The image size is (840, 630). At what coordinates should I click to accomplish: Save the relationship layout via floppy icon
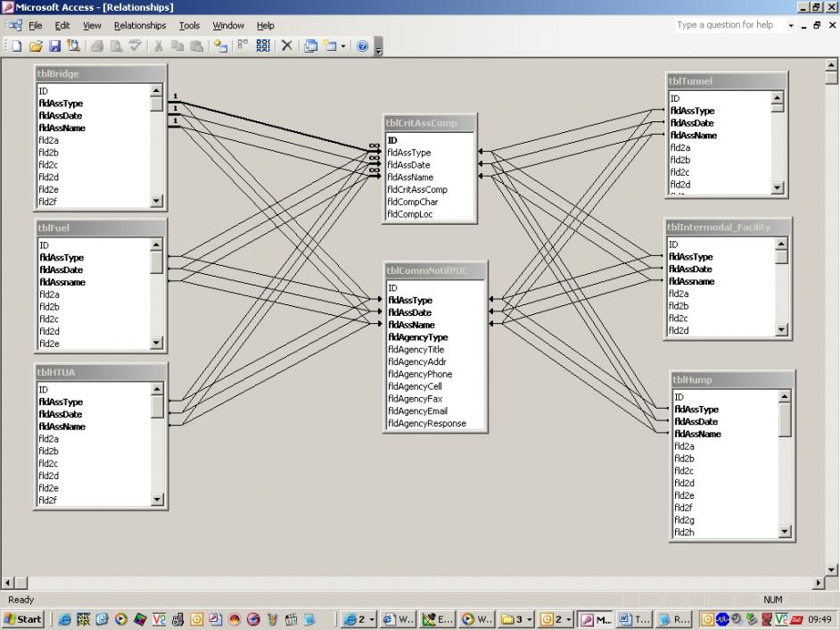click(x=54, y=46)
